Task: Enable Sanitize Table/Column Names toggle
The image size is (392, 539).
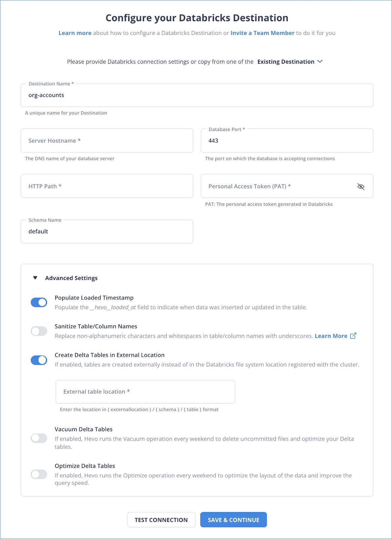Action: pyautogui.click(x=39, y=331)
